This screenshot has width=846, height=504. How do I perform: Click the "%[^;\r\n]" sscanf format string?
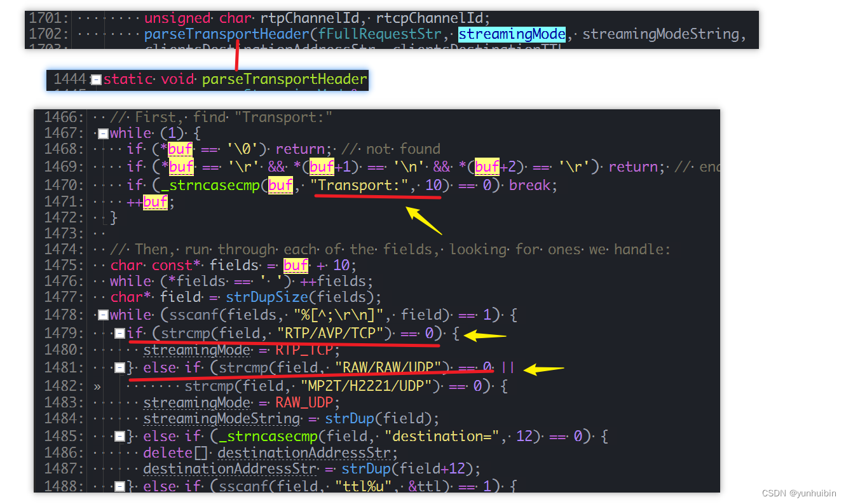[338, 315]
